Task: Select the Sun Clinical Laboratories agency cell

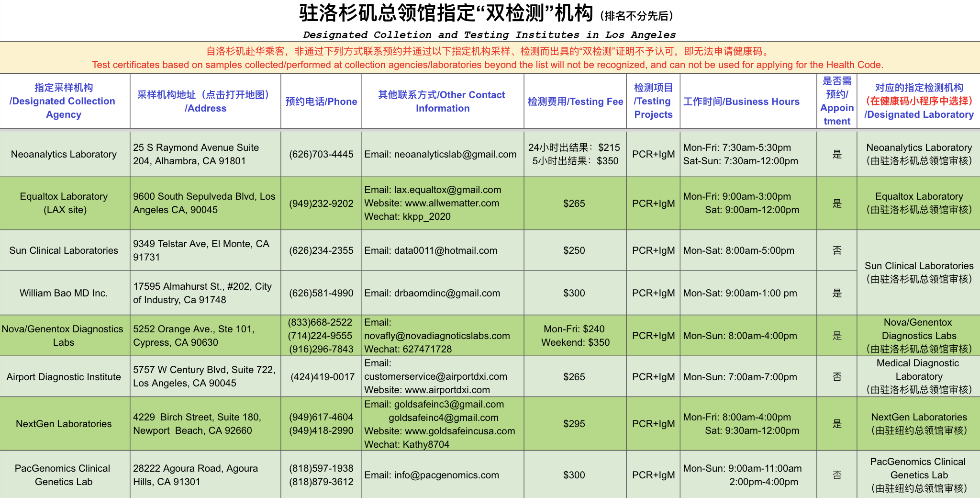Action: tap(64, 250)
